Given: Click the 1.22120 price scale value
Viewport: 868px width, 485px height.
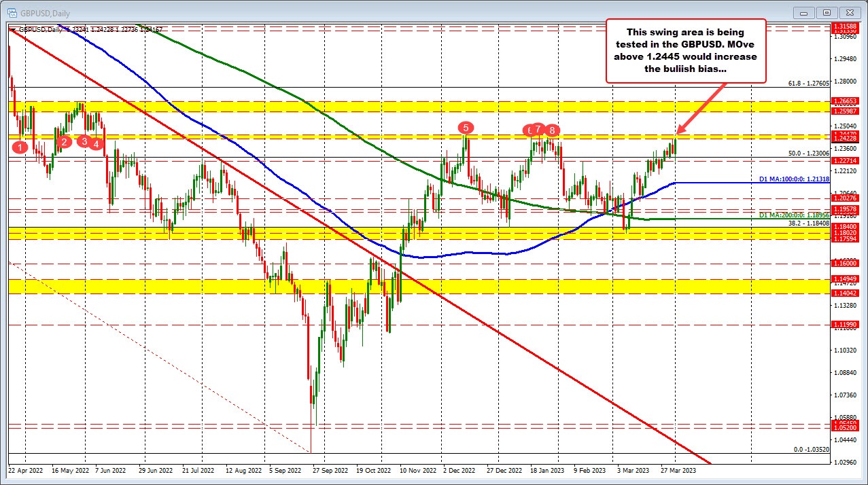Looking at the screenshot, I should (x=845, y=170).
